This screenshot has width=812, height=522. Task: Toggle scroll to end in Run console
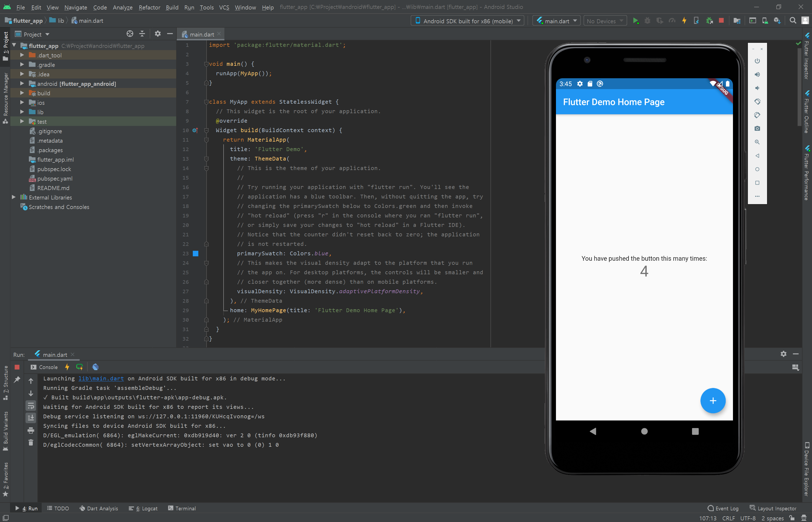31,418
